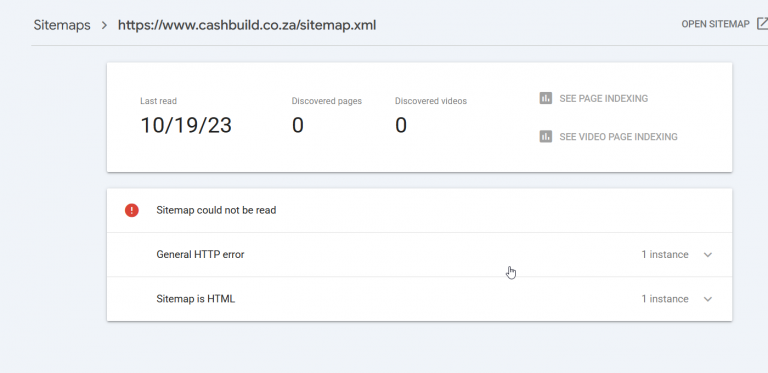Viewport: 768px width, 373px height.
Task: Open SEE VIDEO PAGE INDEXING link
Action: click(x=618, y=137)
